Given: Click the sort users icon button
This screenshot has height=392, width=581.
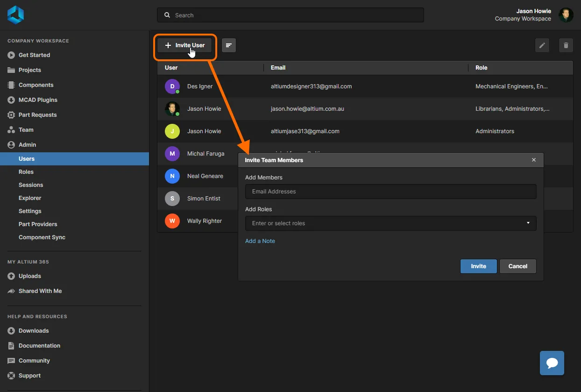Looking at the screenshot, I should 228,45.
